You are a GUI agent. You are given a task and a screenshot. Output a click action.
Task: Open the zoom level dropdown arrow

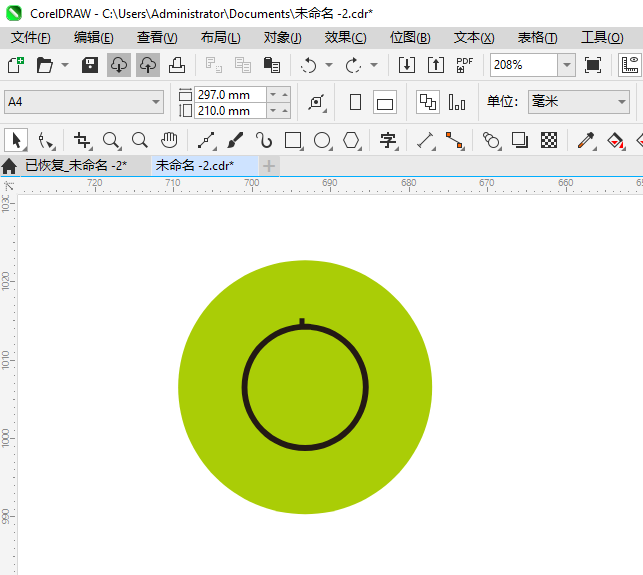coord(567,65)
